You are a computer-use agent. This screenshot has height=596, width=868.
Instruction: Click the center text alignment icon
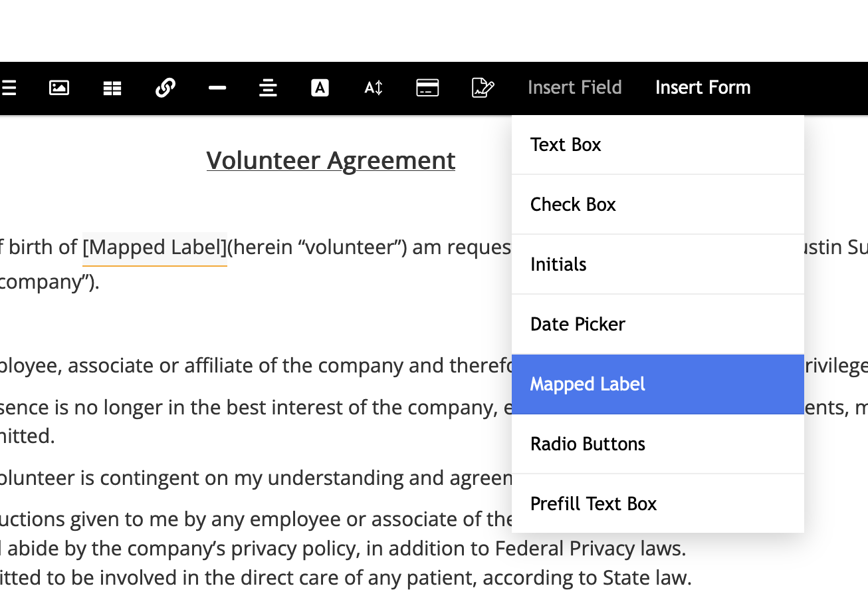coord(268,88)
